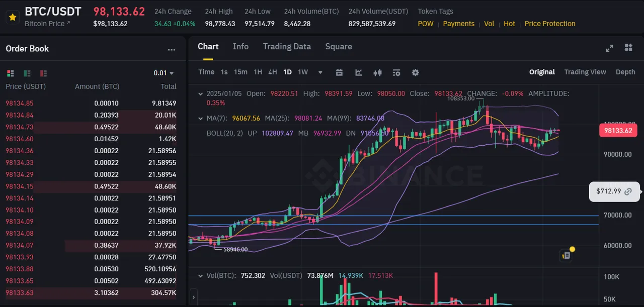
Task: Click the POW token tag
Action: pyautogui.click(x=426, y=24)
